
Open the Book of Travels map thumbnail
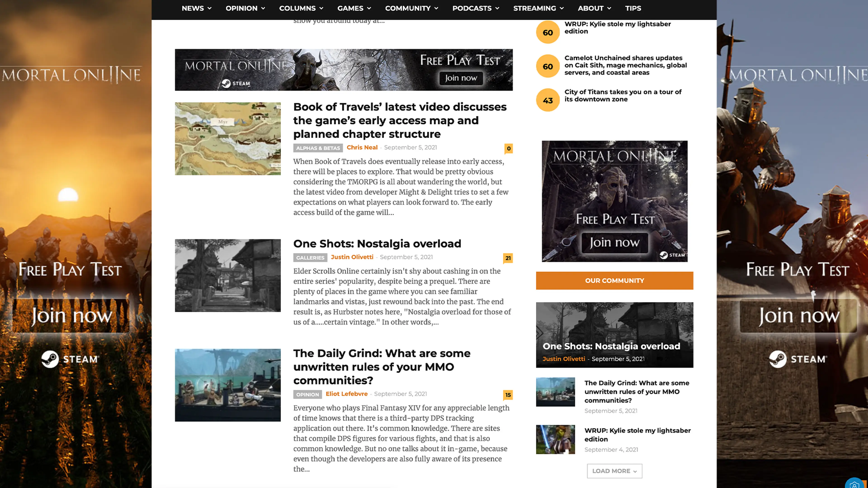pyautogui.click(x=228, y=139)
